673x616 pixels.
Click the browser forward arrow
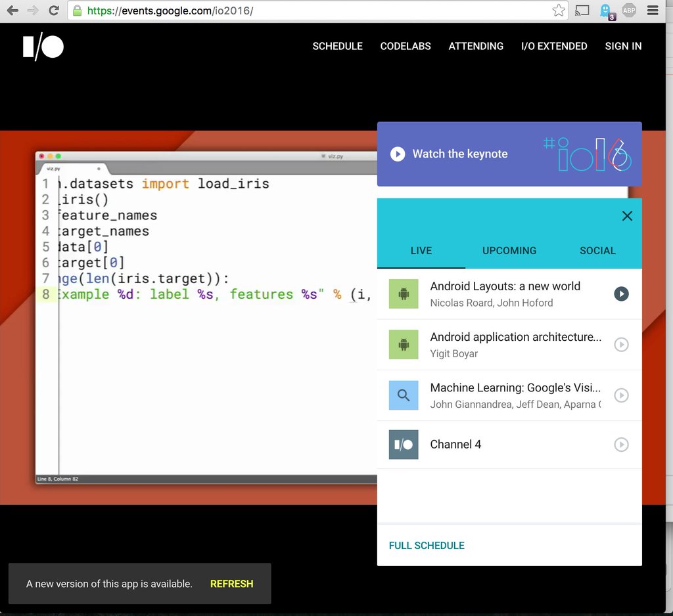[x=33, y=11]
